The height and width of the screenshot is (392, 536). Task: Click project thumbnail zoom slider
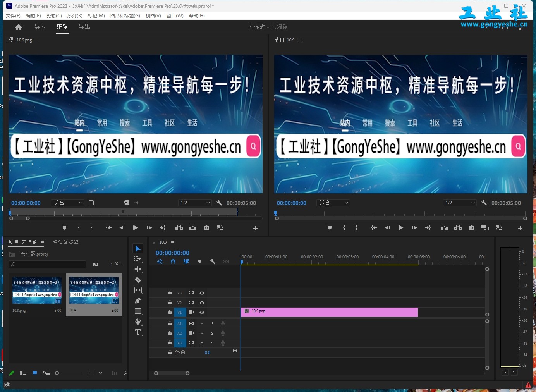(x=68, y=373)
